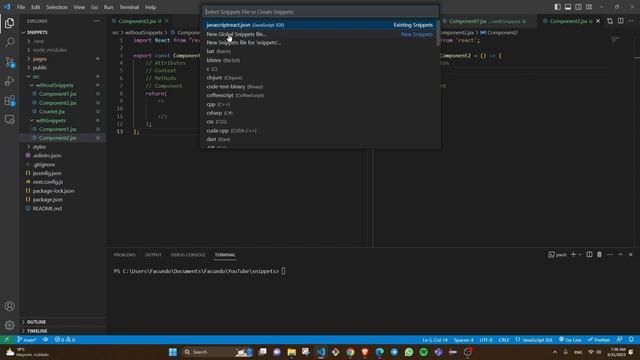Viewport: 640px width, 360px height.
Task: Open the Windows Start button
Action: tap(173, 352)
